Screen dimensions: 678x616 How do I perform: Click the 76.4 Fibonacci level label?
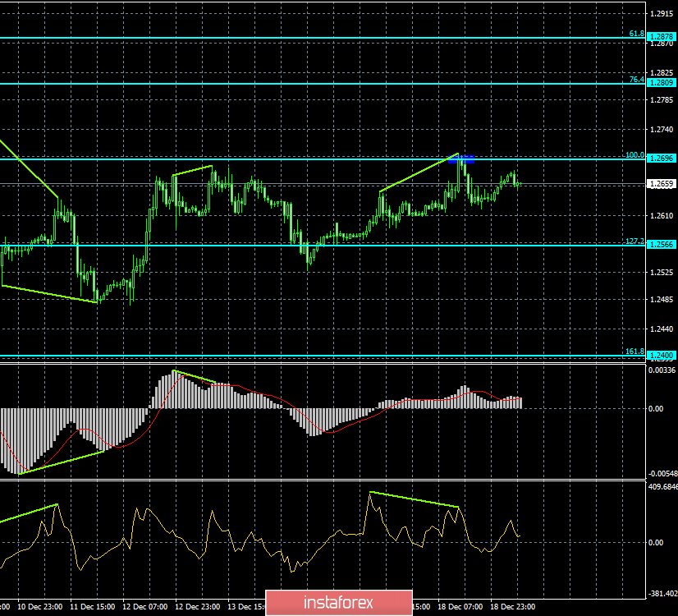coord(636,79)
